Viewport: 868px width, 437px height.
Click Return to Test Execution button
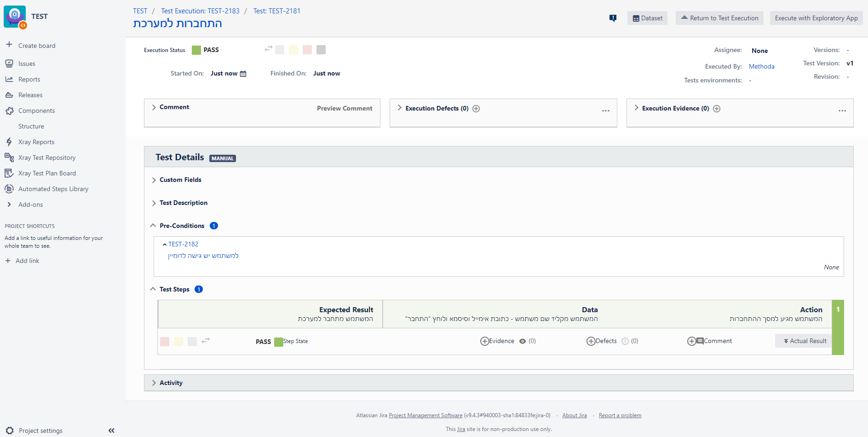pos(719,18)
